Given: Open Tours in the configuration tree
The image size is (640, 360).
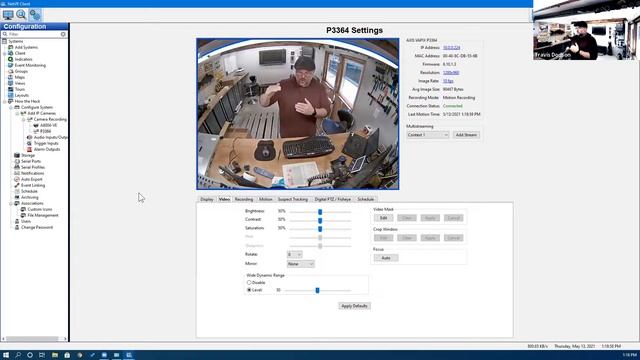Looking at the screenshot, I should pos(20,89).
